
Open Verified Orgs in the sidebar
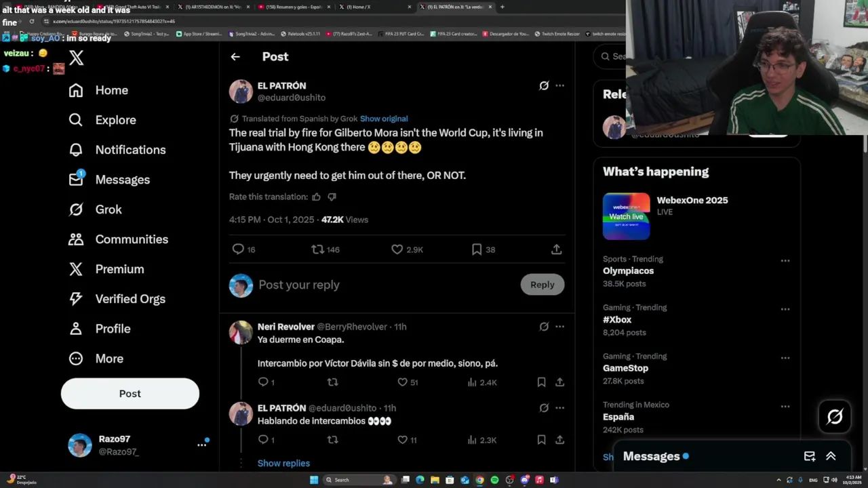coord(117,299)
